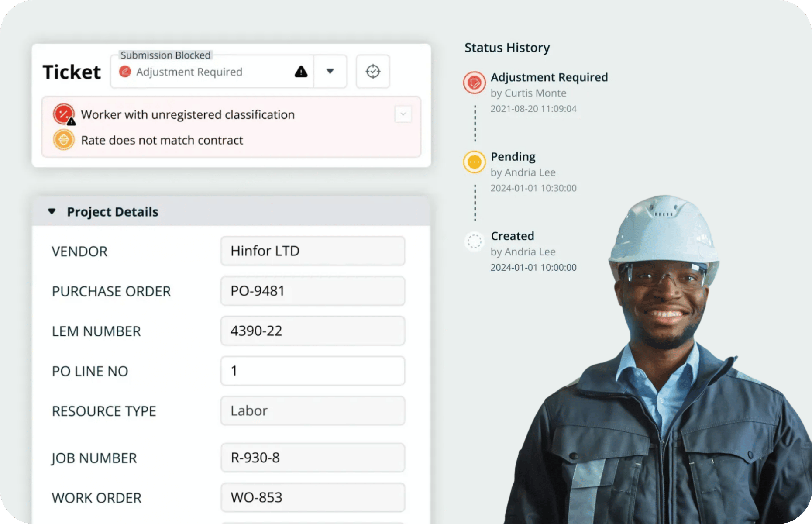Click the Purchase Order field PO-9481
This screenshot has height=524, width=812.
click(x=313, y=291)
